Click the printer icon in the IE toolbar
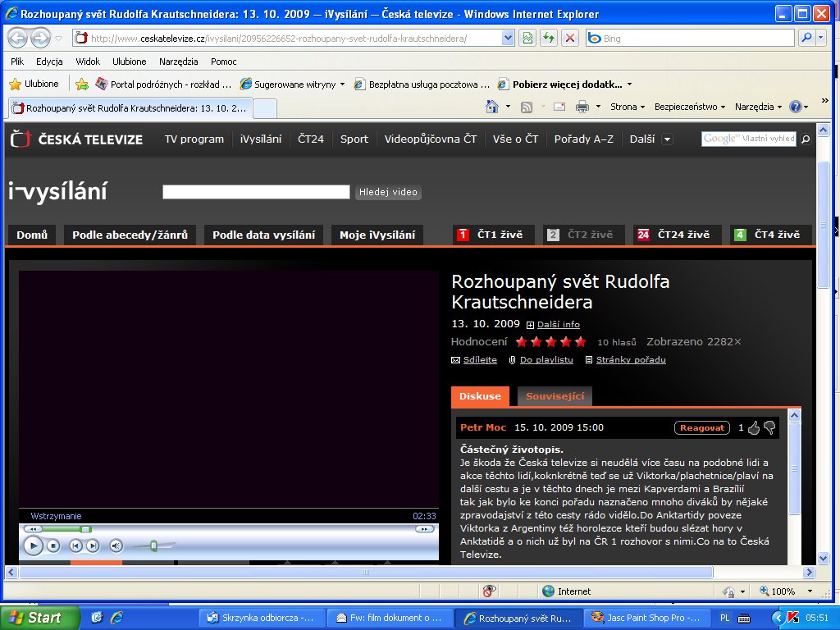 582,107
